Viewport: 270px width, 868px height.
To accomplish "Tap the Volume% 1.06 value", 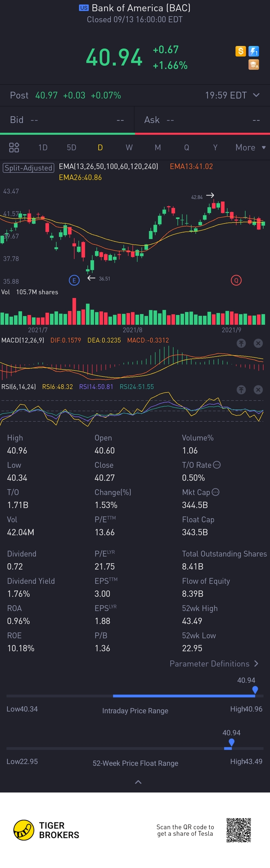I will [x=190, y=450].
